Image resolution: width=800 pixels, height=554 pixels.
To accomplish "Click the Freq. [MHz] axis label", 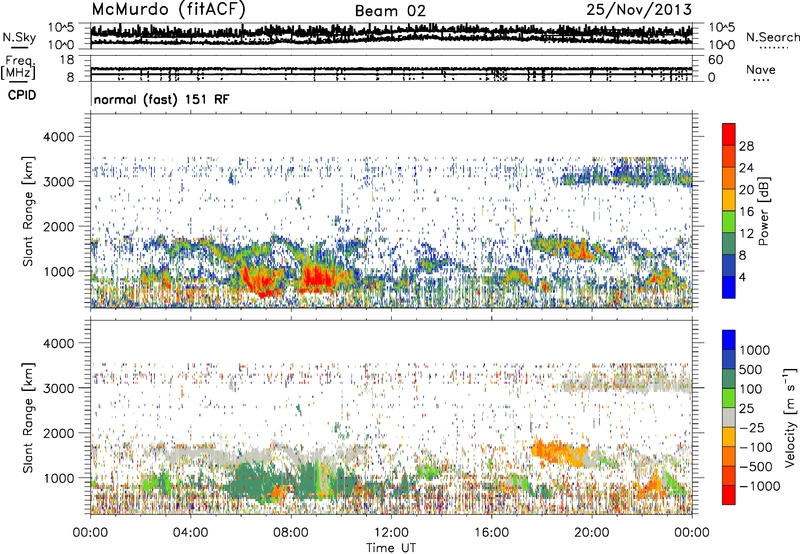I will pyautogui.click(x=18, y=67).
